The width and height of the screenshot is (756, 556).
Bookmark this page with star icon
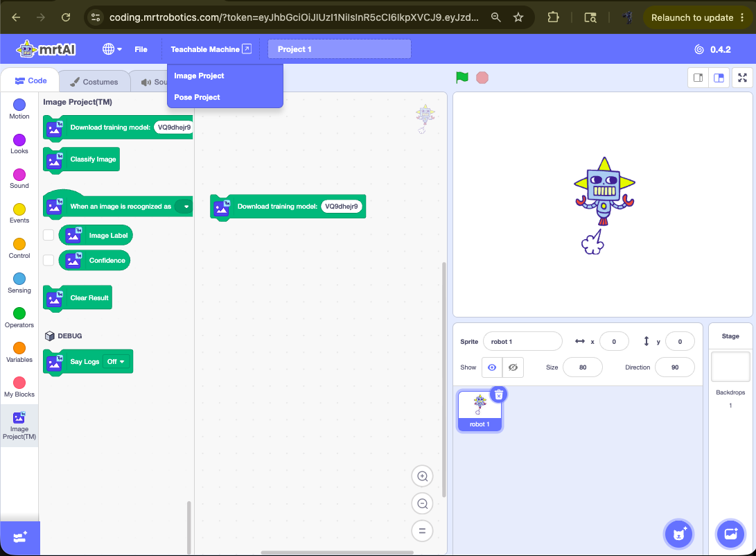(518, 17)
